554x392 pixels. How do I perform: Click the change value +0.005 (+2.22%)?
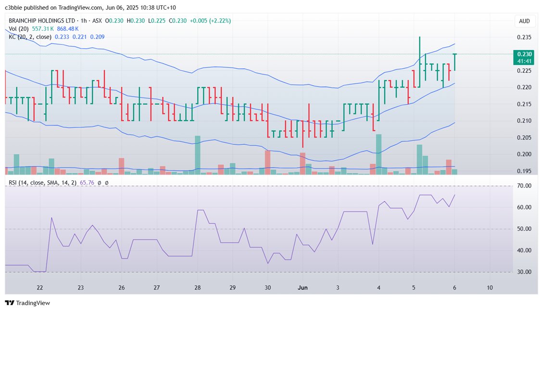click(210, 21)
